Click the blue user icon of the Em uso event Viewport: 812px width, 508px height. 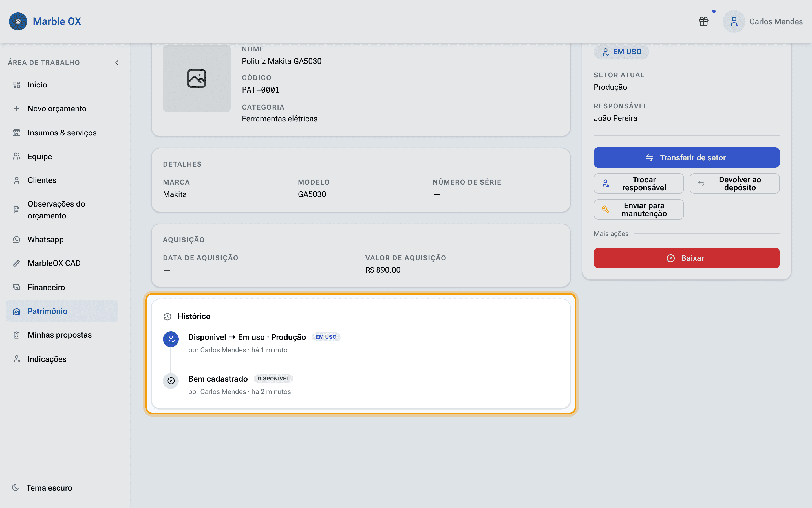point(171,339)
